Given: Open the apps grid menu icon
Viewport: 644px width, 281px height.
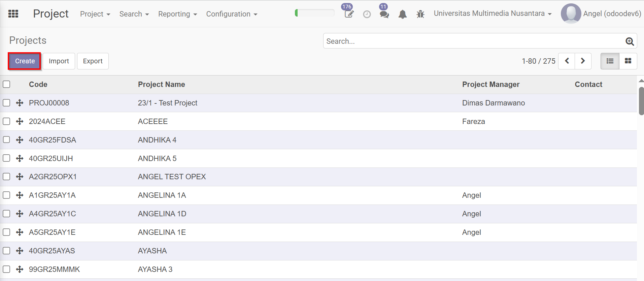Looking at the screenshot, I should click(x=13, y=14).
